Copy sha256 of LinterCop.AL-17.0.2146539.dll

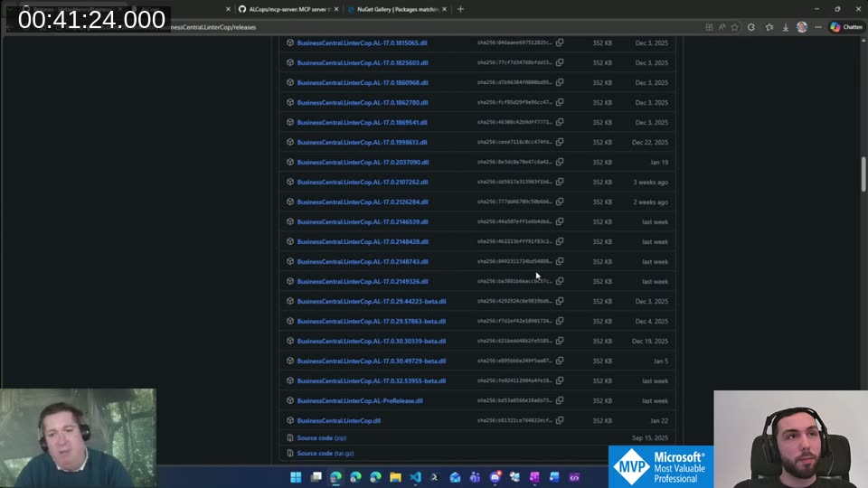click(560, 222)
